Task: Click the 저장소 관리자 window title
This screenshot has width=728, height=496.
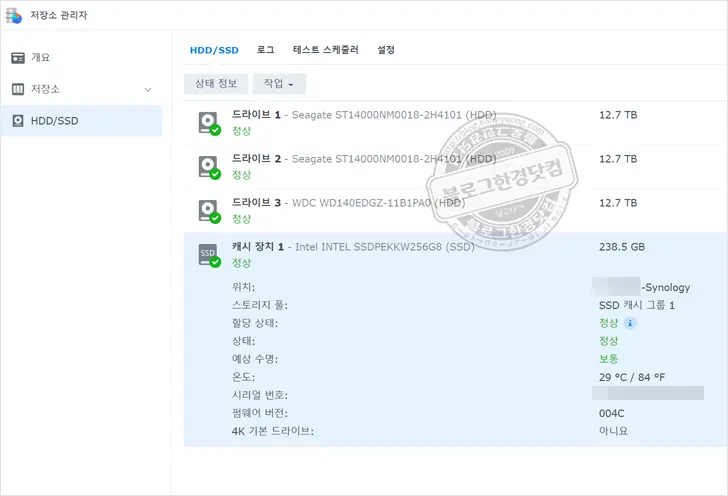Action: [58, 15]
